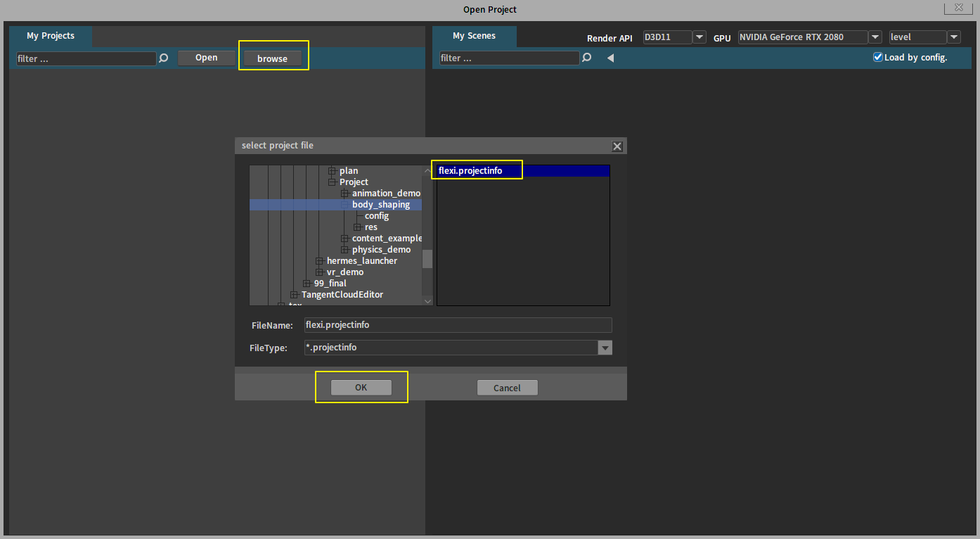Open the Render API dropdown
This screenshot has height=539, width=980.
(x=699, y=37)
